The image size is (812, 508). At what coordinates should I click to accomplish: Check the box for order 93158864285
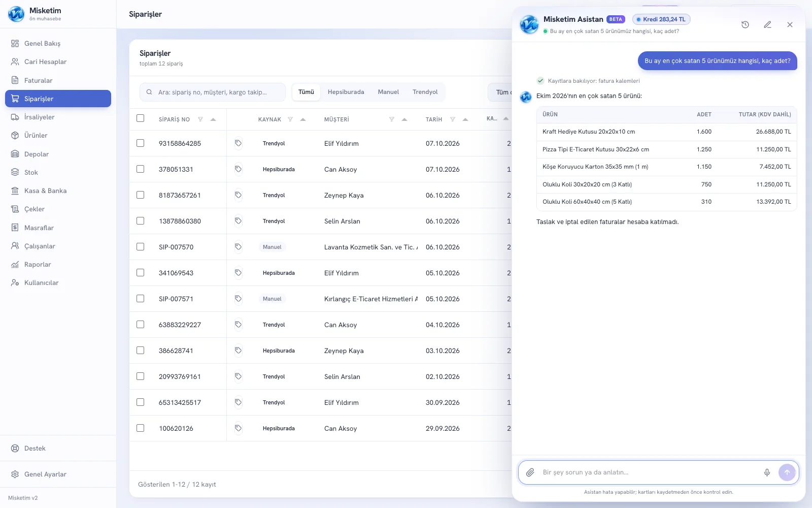[x=141, y=143]
